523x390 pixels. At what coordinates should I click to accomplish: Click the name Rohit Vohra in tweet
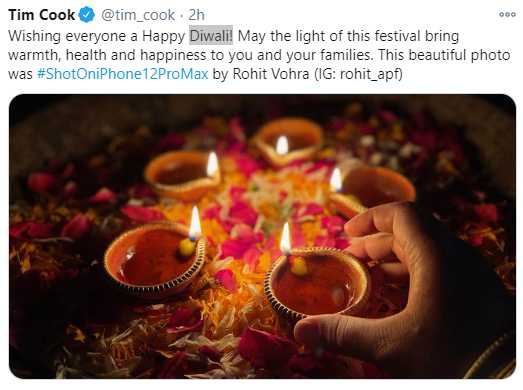271,74
